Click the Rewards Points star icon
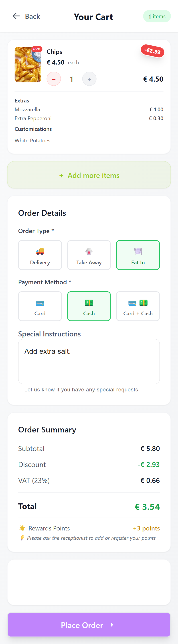 pyautogui.click(x=22, y=528)
